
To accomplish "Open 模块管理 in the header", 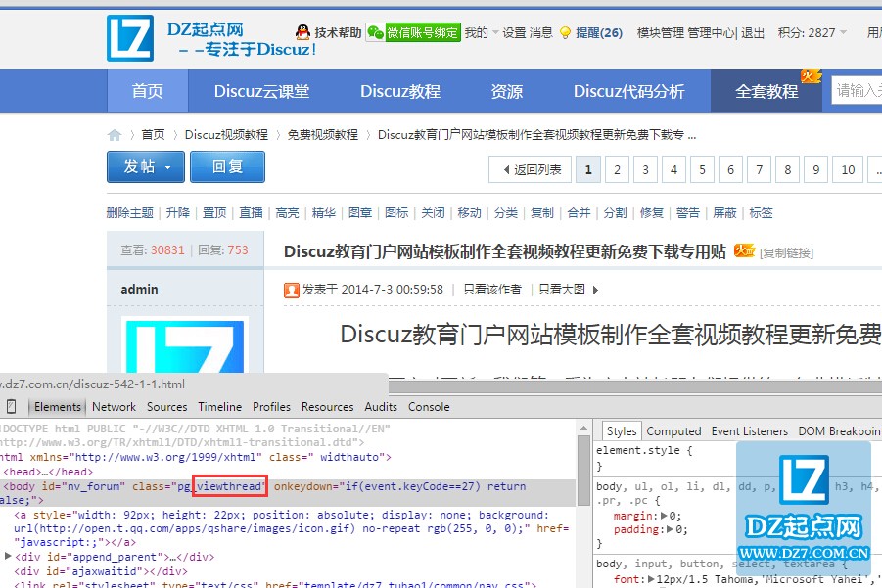I will (661, 32).
